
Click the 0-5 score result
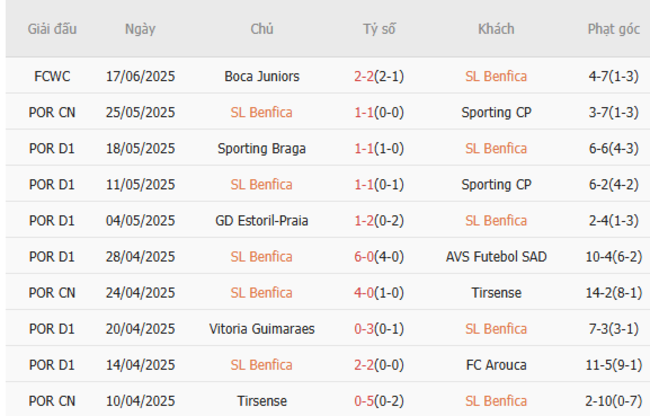(364, 401)
